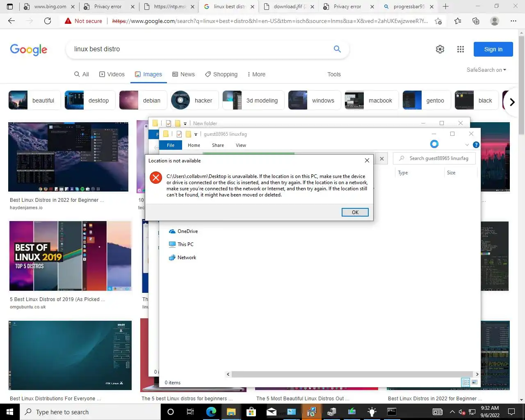Refresh the page in Edge
This screenshot has height=420, width=525.
pyautogui.click(x=48, y=21)
